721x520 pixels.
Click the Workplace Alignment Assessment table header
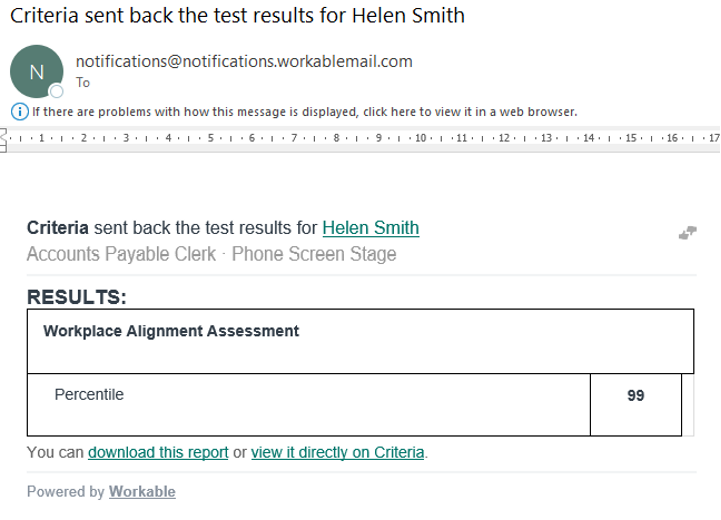tap(171, 331)
